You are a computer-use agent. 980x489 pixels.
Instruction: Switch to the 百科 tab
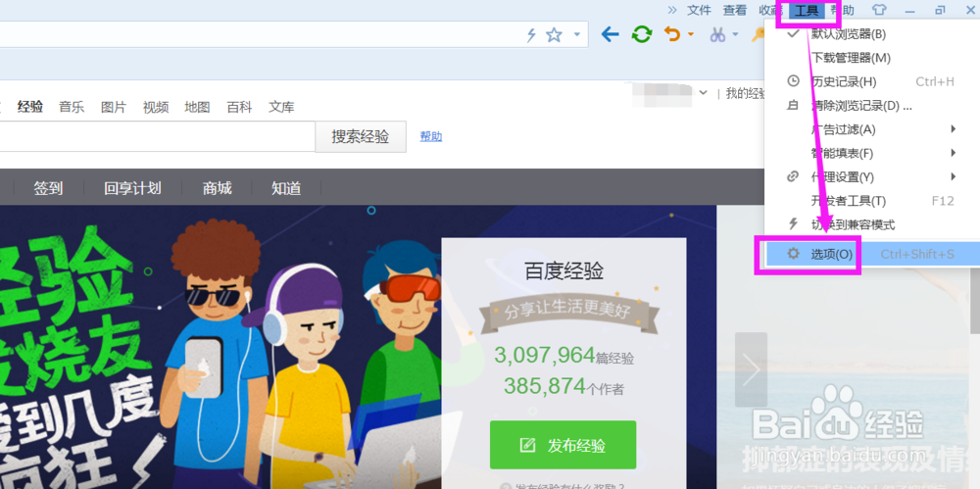click(239, 107)
